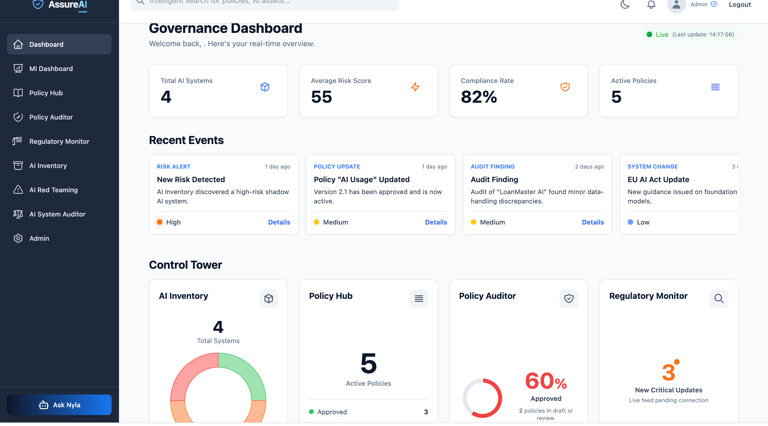Click the AI Red Teaming warning icon
Screen dimensions: 768x426
click(18, 189)
